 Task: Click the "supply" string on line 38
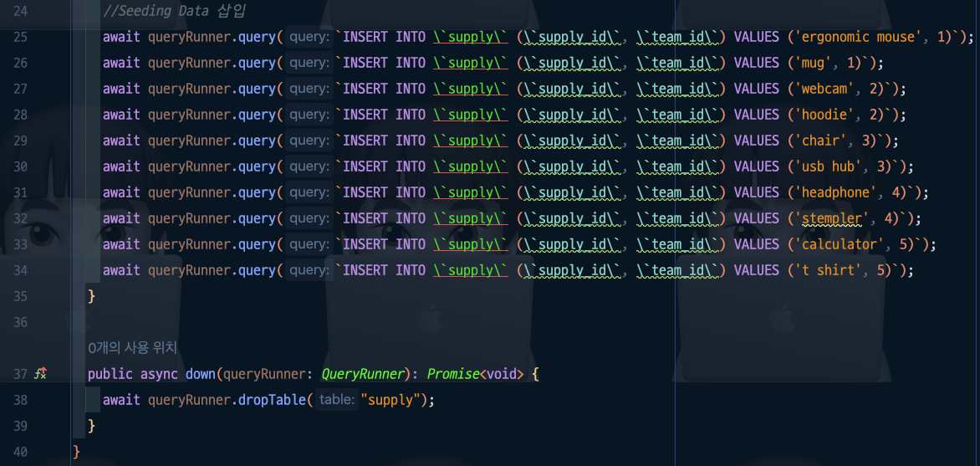[392, 400]
